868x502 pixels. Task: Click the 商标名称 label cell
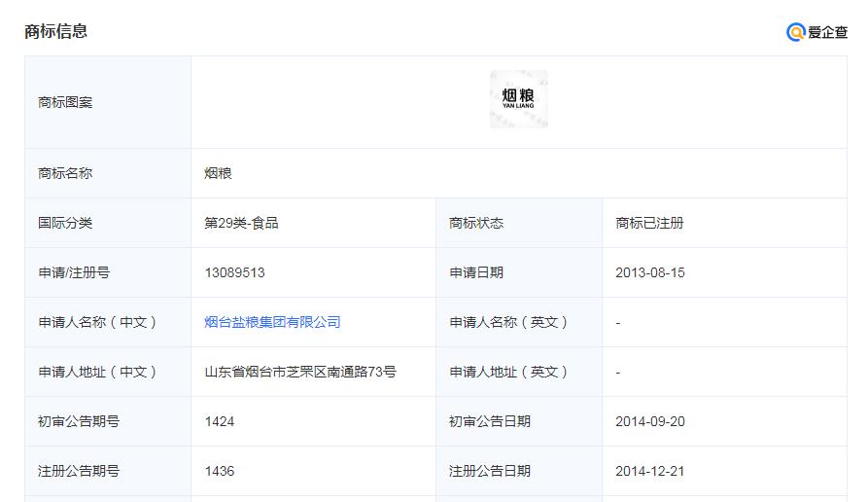[x=108, y=173]
